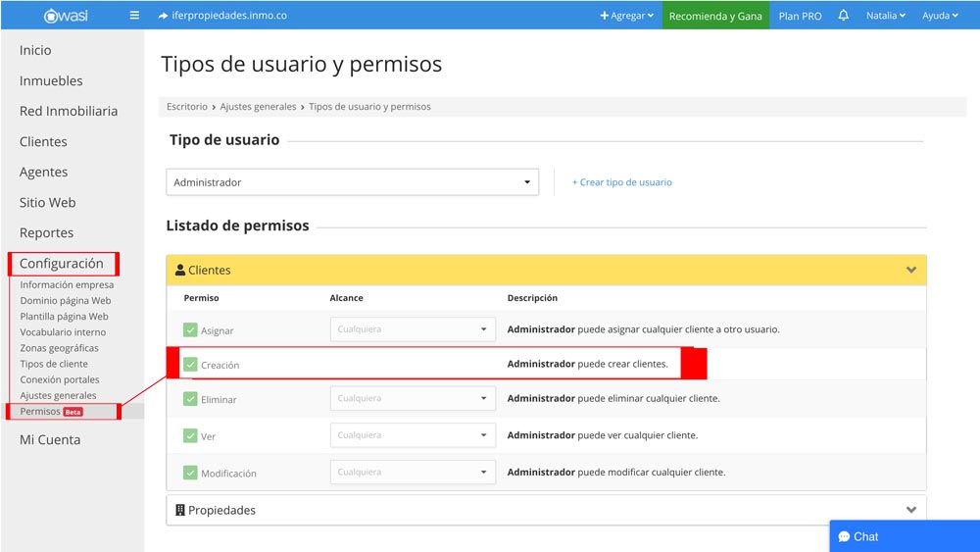Image resolution: width=980 pixels, height=552 pixels.
Task: Click the Clientes person icon in yellow header
Action: 180,270
